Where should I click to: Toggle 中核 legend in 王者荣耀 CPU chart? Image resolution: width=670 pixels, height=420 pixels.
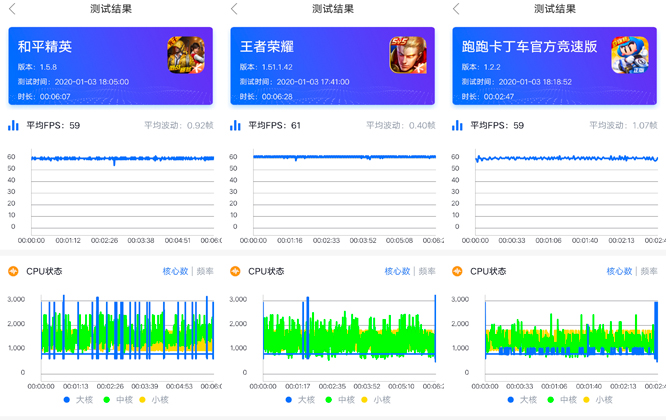[340, 400]
